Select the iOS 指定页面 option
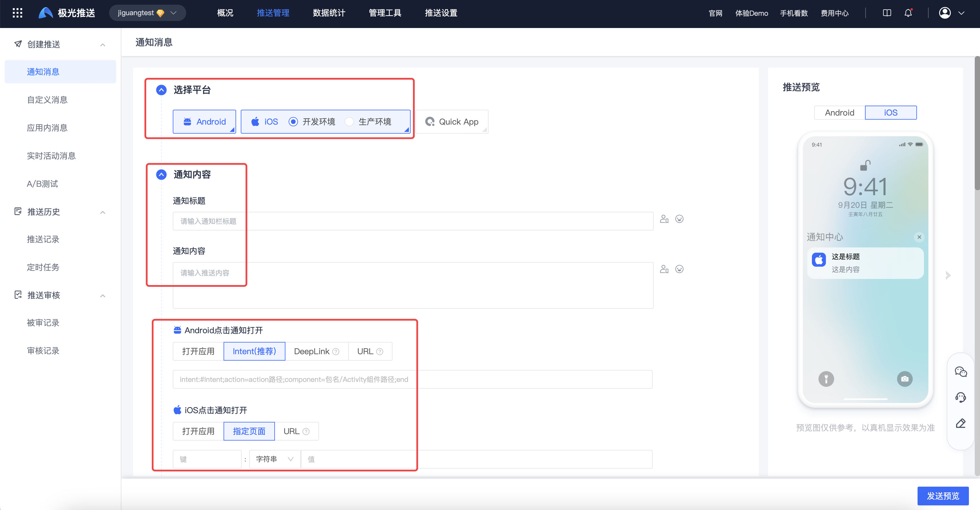980x510 pixels. tap(249, 431)
